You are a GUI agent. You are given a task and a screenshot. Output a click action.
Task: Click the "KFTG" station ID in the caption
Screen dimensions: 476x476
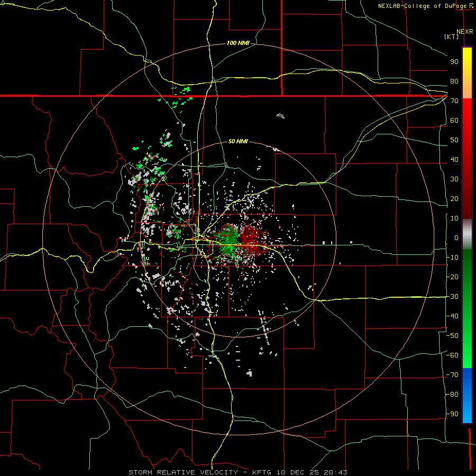[x=262, y=472]
